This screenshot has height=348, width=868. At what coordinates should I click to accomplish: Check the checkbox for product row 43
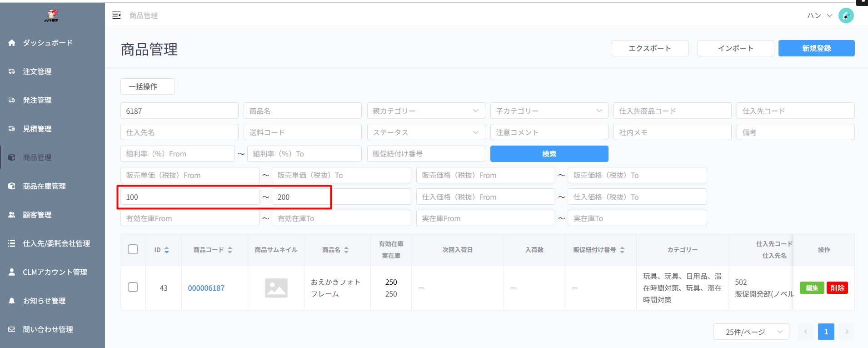tap(133, 287)
